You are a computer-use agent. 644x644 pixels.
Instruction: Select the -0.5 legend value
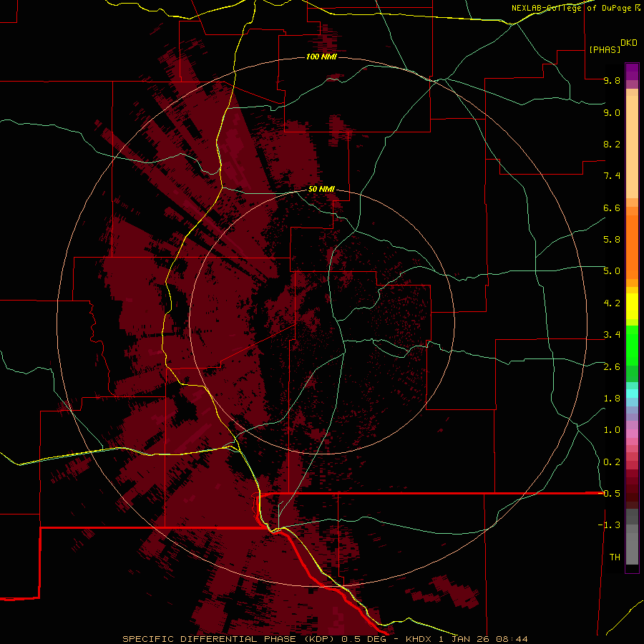pyautogui.click(x=609, y=494)
